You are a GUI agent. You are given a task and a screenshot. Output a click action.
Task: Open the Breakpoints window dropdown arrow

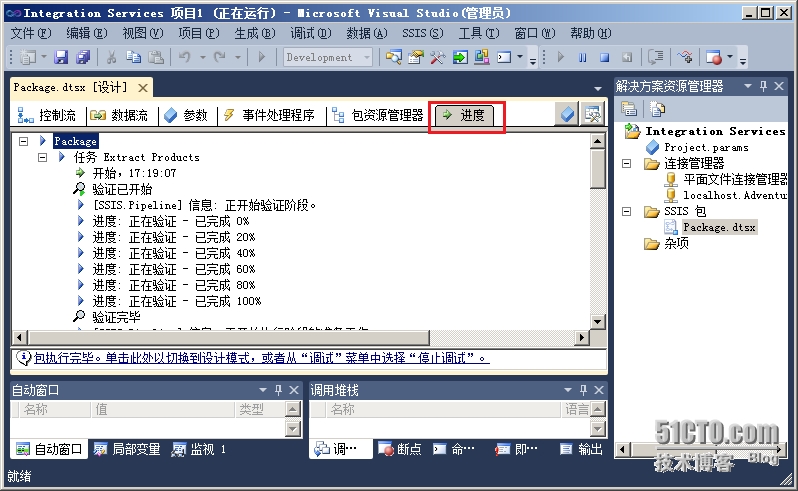730,57
